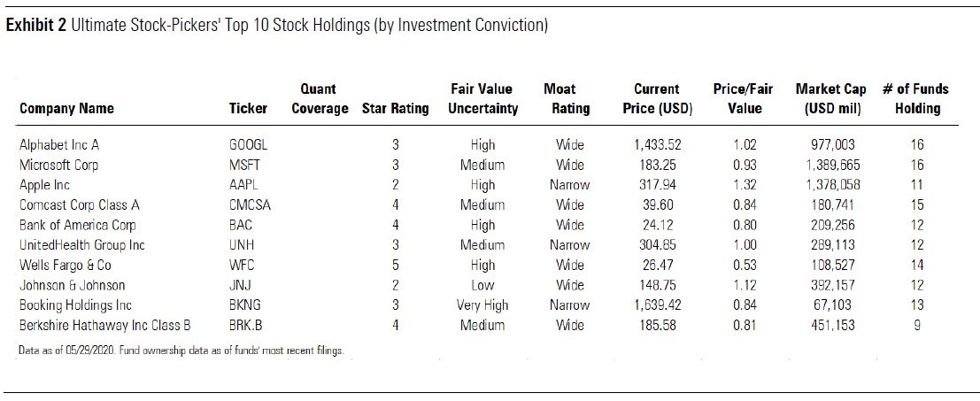Image resolution: width=980 pixels, height=401 pixels.
Task: Select the AAPL ticker cell
Action: 243,185
